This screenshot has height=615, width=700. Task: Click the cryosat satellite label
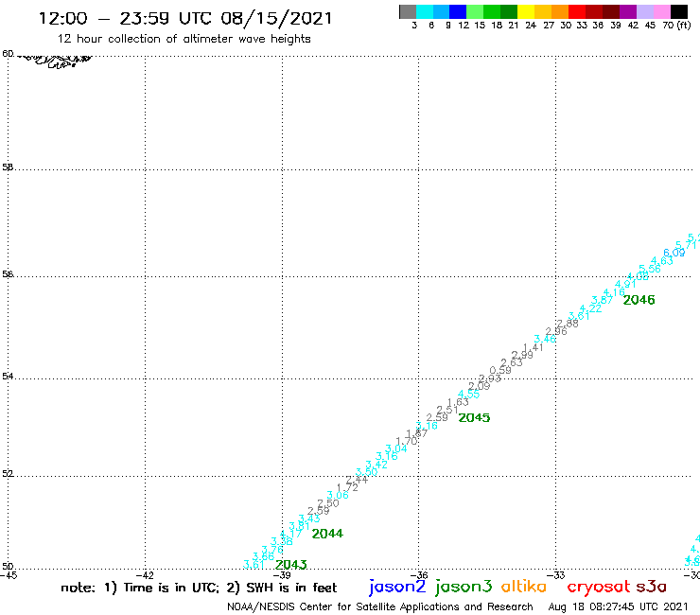tap(598, 588)
